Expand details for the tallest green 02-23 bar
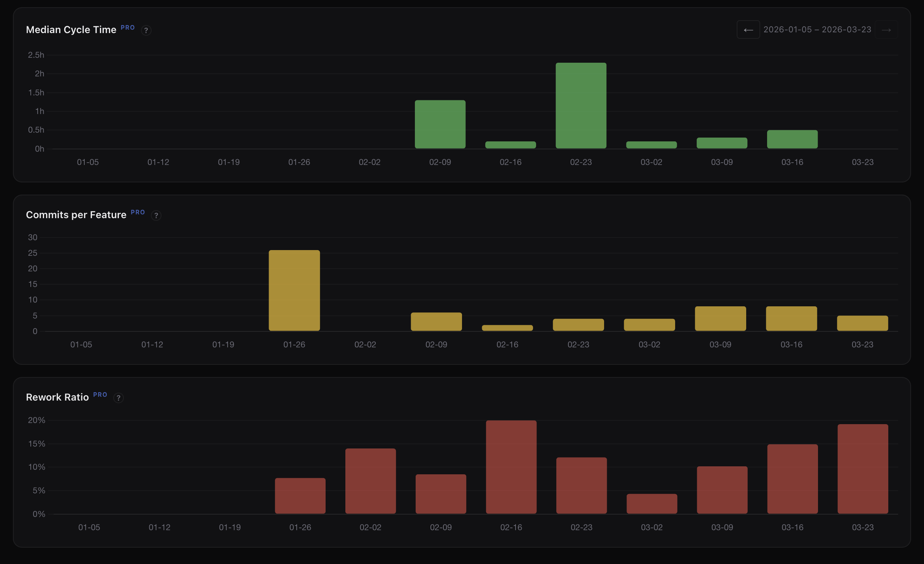The width and height of the screenshot is (924, 564). coord(581,105)
